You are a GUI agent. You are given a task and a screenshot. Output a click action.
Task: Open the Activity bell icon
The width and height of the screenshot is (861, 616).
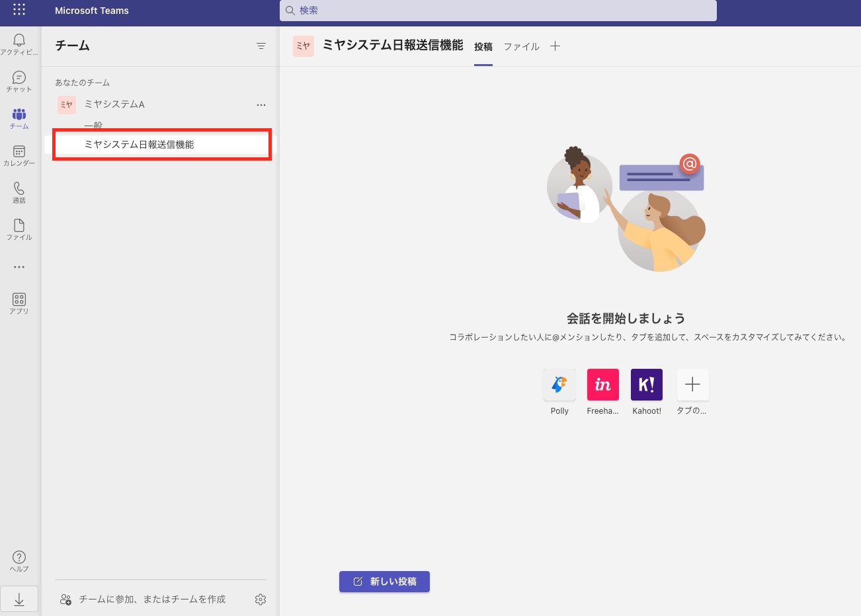click(x=19, y=44)
